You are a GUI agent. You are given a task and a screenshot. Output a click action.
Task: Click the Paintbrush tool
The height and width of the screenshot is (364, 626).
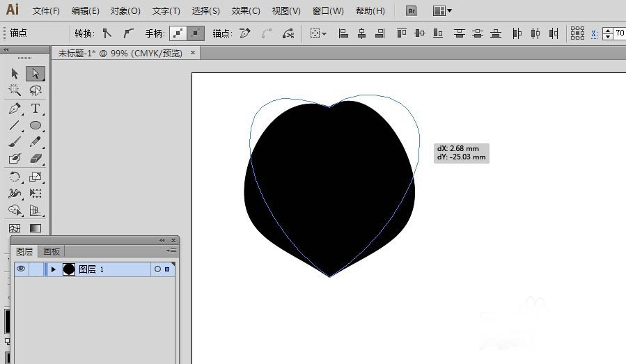pyautogui.click(x=15, y=142)
